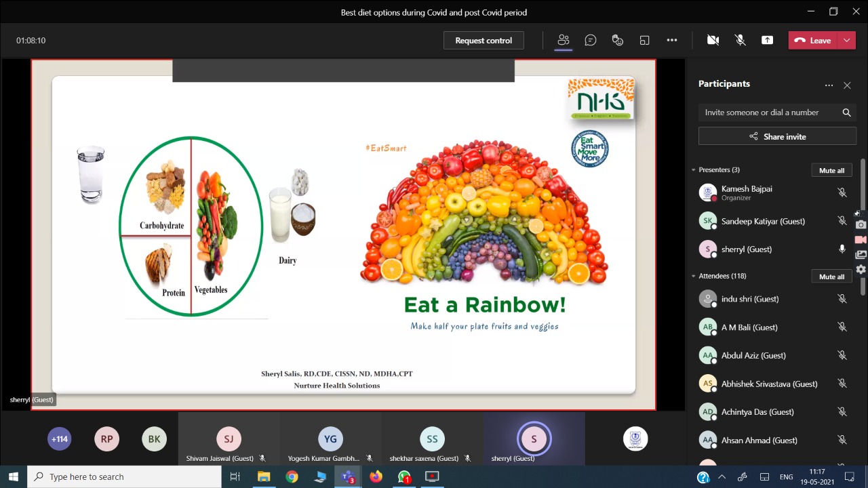Screen dimensions: 868x488
Task: Open More actions ellipsis in meeting toolbar
Action: pyautogui.click(x=672, y=40)
